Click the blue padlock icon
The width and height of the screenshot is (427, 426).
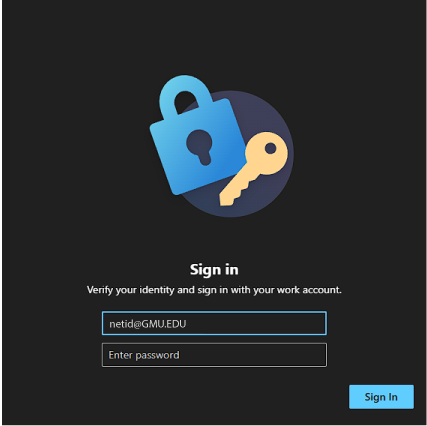pyautogui.click(x=197, y=137)
